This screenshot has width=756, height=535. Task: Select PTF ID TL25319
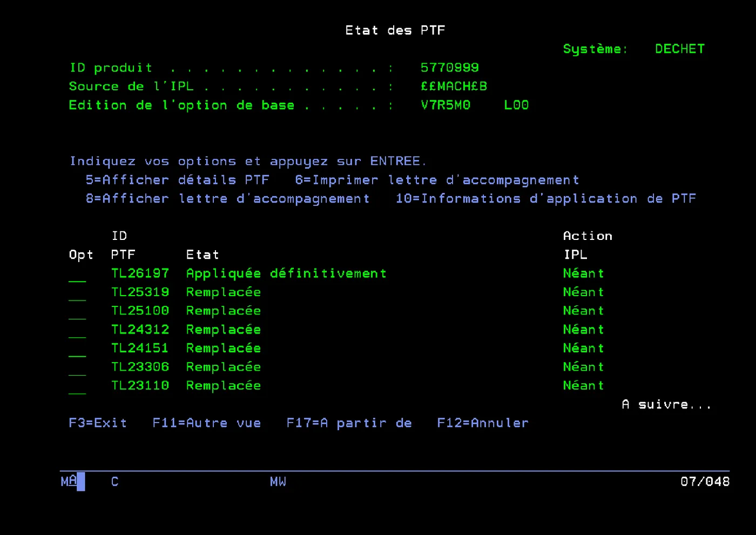[140, 292]
